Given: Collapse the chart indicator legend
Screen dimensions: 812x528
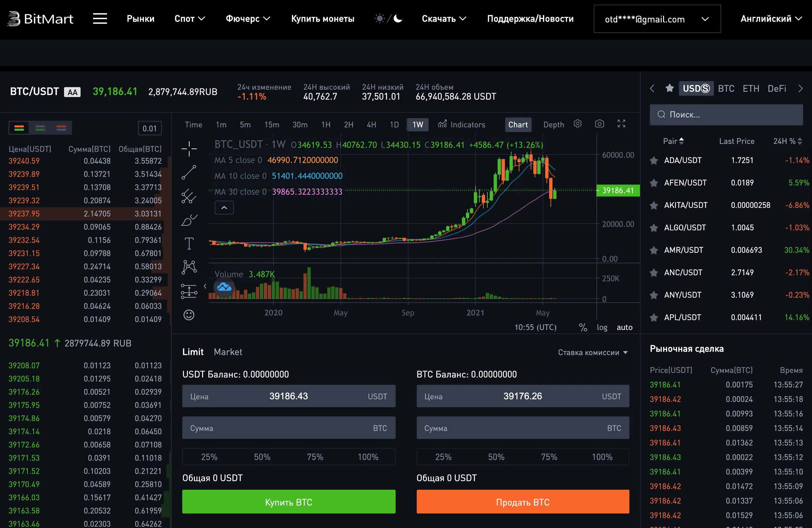Looking at the screenshot, I should point(224,208).
